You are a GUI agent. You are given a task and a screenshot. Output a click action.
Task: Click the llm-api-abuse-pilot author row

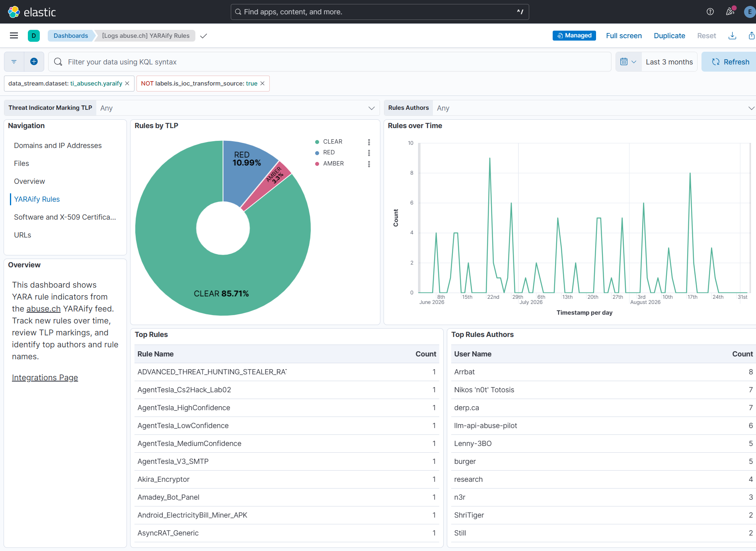click(604, 426)
